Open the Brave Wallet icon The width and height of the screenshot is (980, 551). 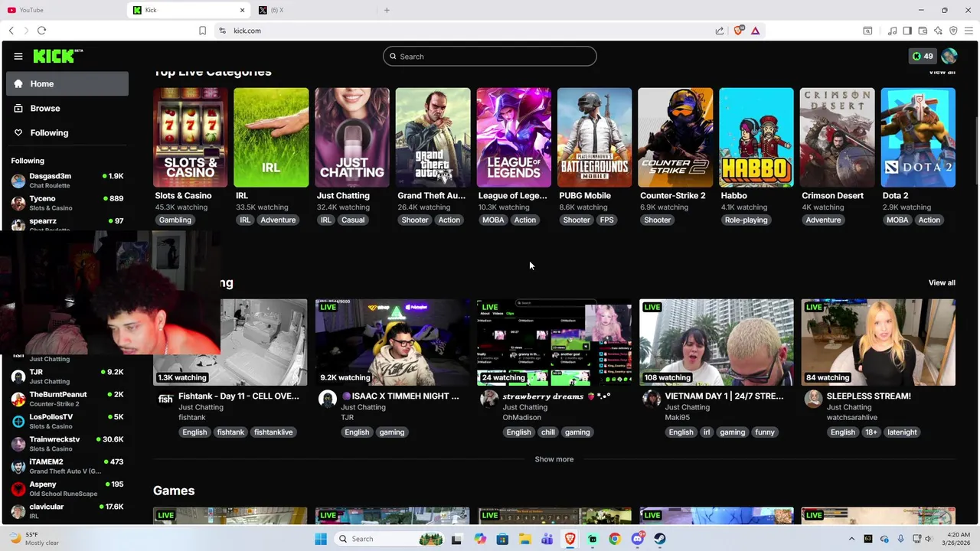coord(923,31)
